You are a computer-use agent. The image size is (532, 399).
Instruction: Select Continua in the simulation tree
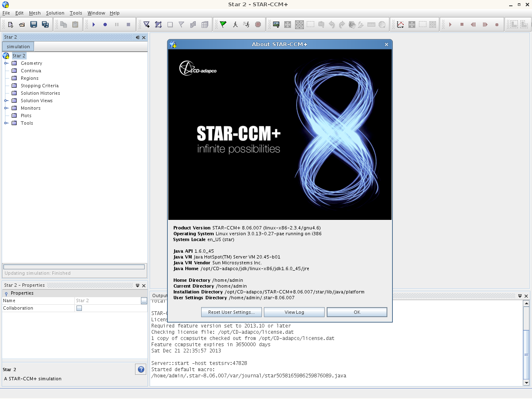tap(31, 71)
